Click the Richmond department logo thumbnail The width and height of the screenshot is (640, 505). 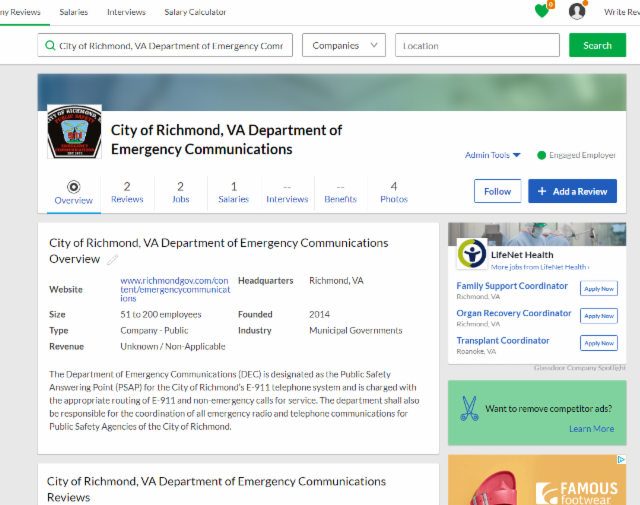(74, 132)
